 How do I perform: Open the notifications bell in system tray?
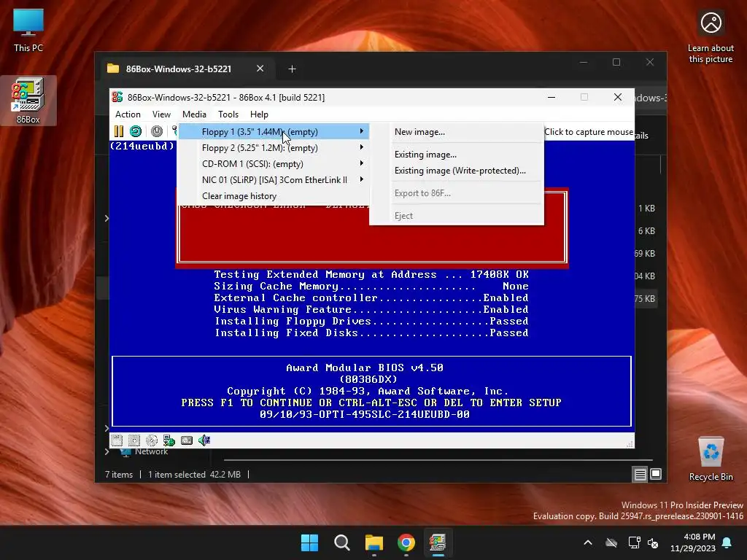(x=727, y=542)
